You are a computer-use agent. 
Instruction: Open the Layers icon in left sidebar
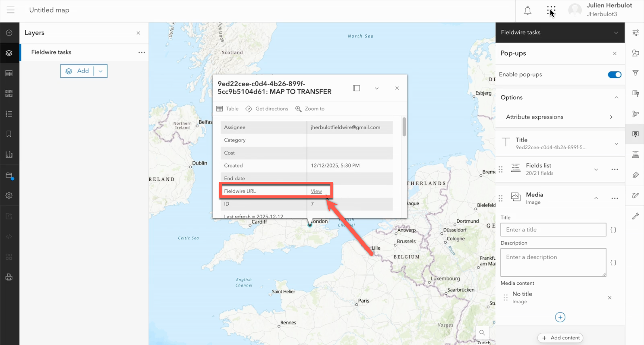click(9, 53)
